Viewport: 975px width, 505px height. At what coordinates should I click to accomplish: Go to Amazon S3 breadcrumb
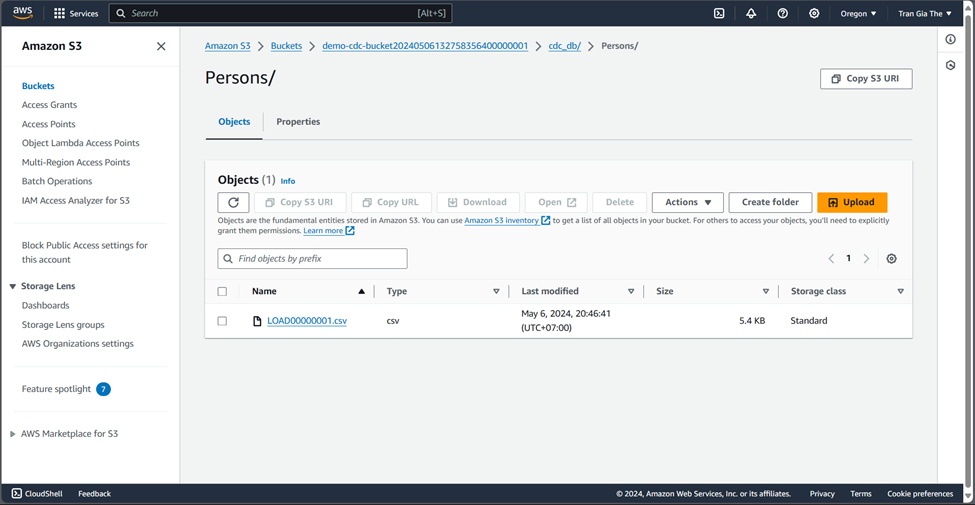228,46
